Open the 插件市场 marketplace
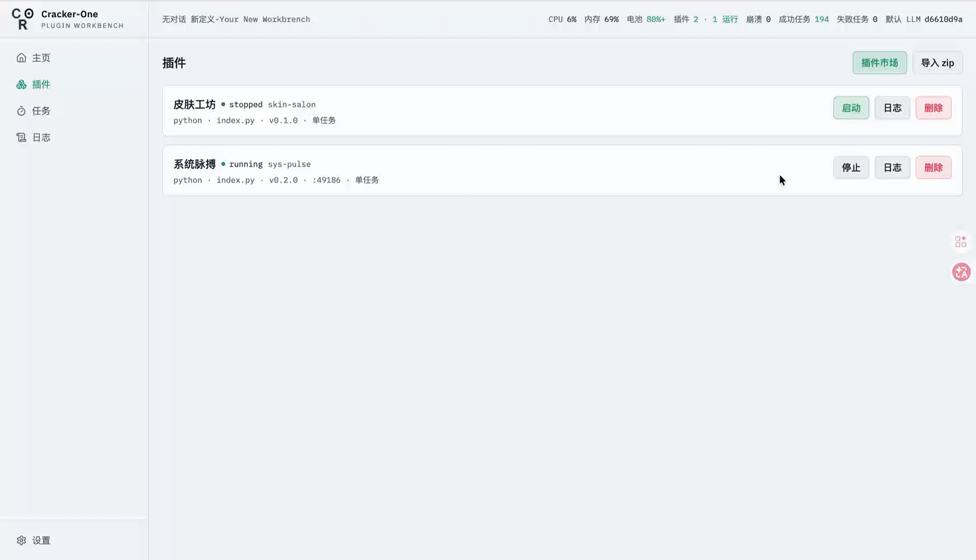Image resolution: width=976 pixels, height=560 pixels. [880, 62]
